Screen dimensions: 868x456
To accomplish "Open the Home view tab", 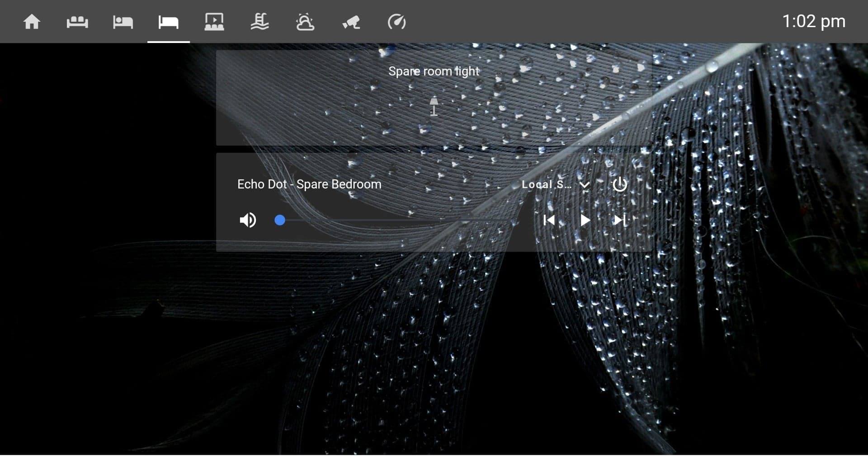I will point(32,22).
